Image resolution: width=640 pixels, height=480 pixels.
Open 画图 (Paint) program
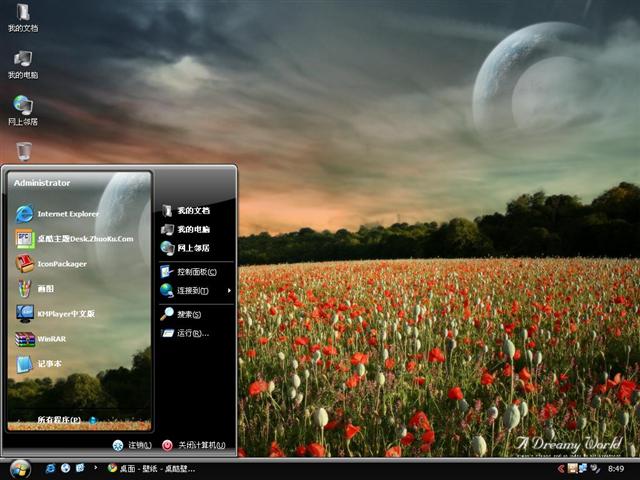[45, 288]
